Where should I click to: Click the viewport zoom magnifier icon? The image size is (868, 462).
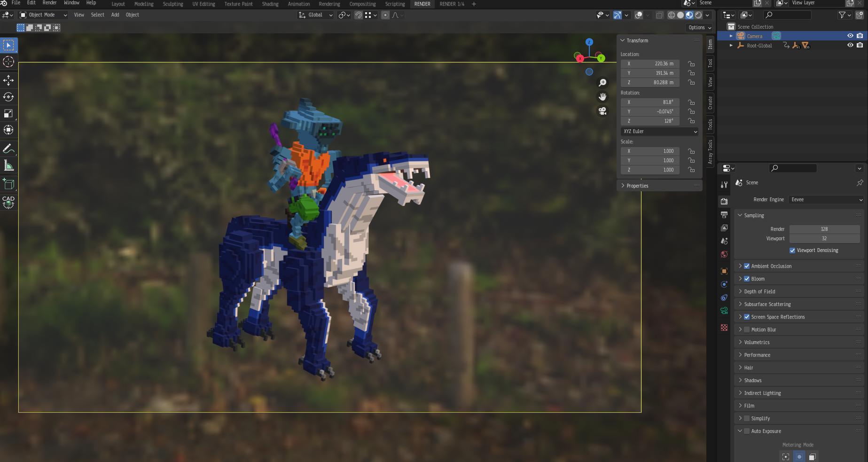point(602,83)
